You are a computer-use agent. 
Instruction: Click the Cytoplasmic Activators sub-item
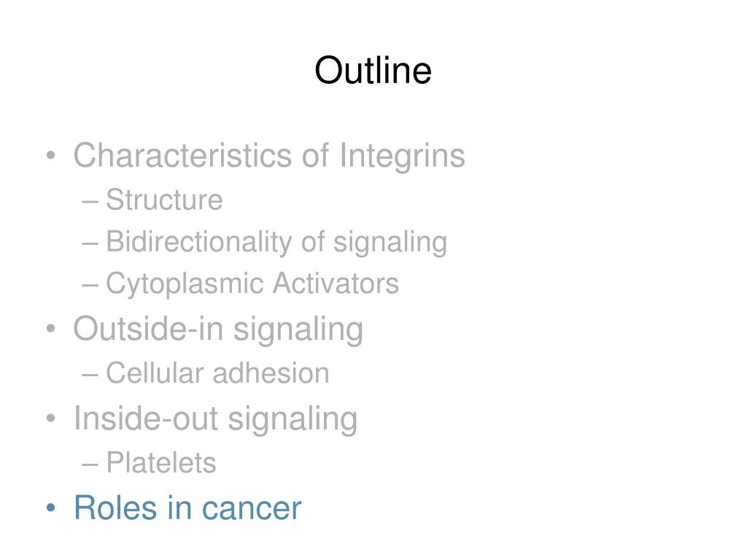(x=252, y=284)
